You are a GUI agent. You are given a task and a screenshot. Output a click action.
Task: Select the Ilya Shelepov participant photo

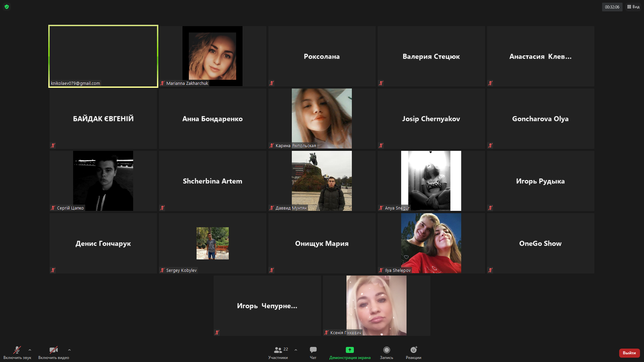coord(431,243)
